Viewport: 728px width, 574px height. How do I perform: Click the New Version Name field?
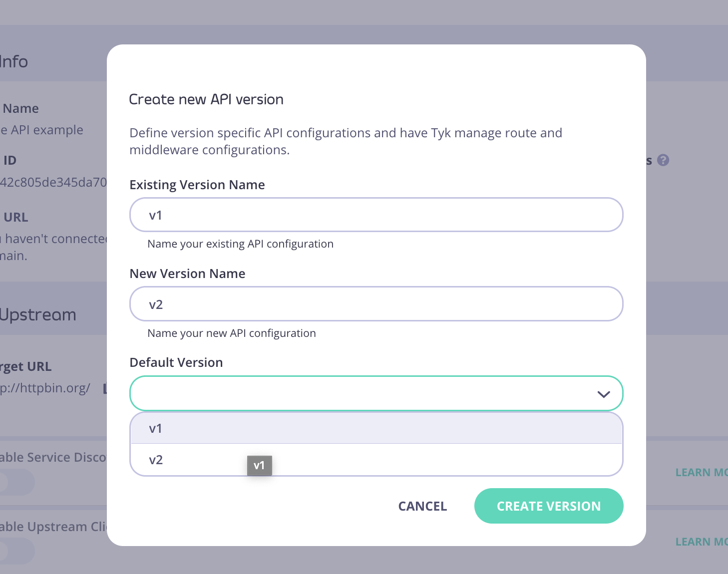[x=376, y=303]
